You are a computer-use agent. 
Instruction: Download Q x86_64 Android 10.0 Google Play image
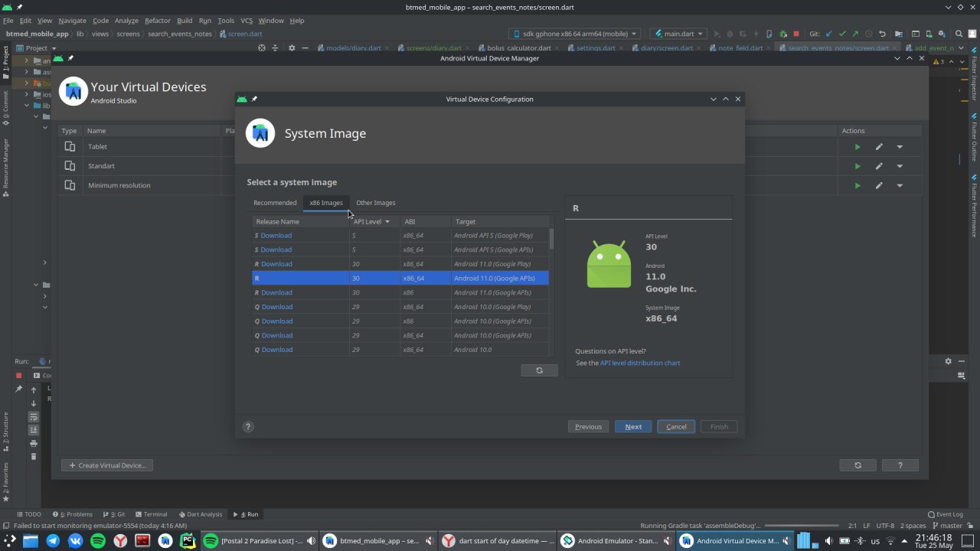tap(276, 307)
